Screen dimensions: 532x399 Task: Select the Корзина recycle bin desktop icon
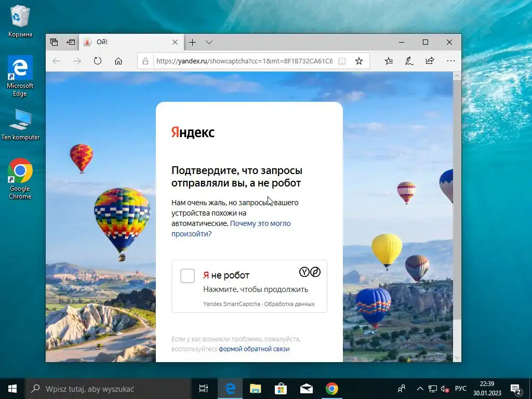click(20, 20)
